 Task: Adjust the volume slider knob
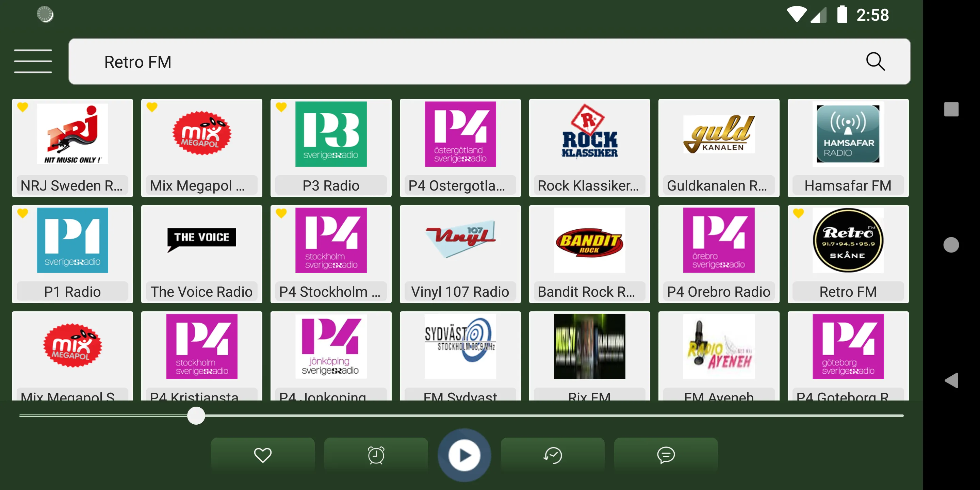point(196,415)
